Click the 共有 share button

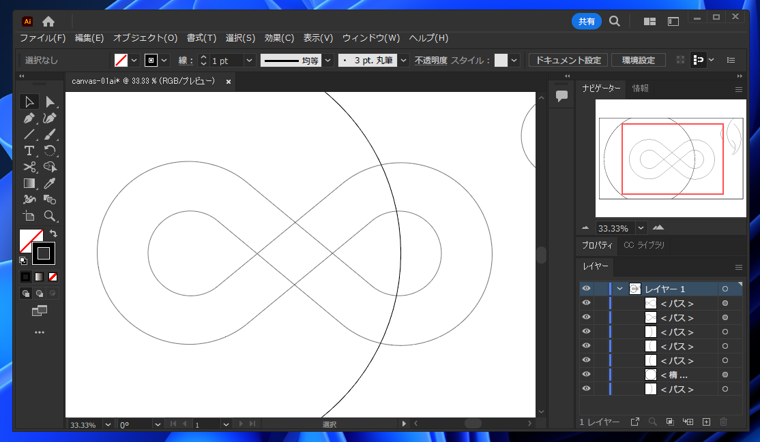[586, 21]
